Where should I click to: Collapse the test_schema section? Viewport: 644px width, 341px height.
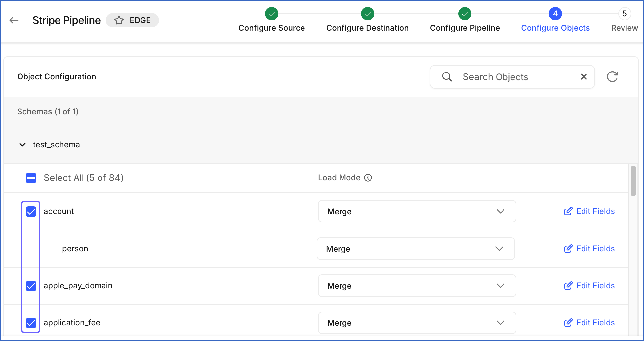pos(22,145)
